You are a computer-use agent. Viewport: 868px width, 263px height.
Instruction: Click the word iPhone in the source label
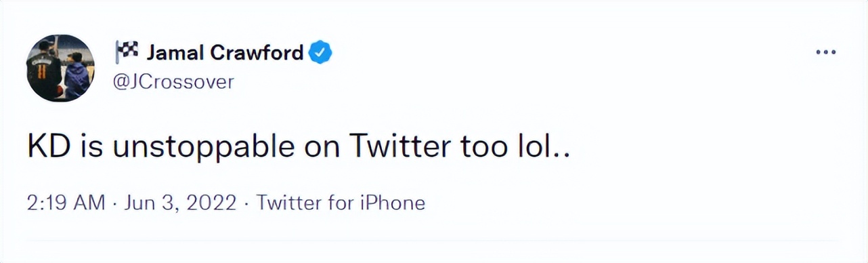click(398, 202)
